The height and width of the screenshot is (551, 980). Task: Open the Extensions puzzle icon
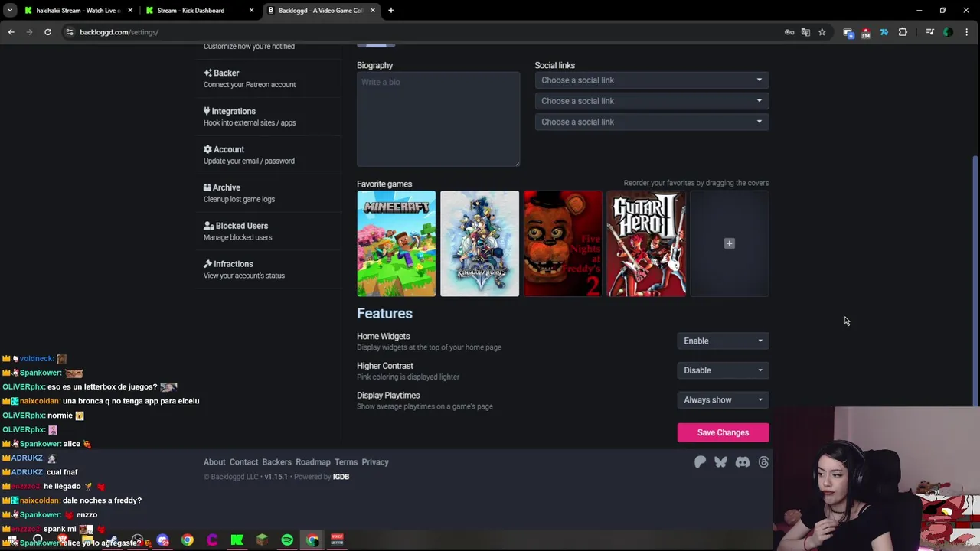[903, 32]
